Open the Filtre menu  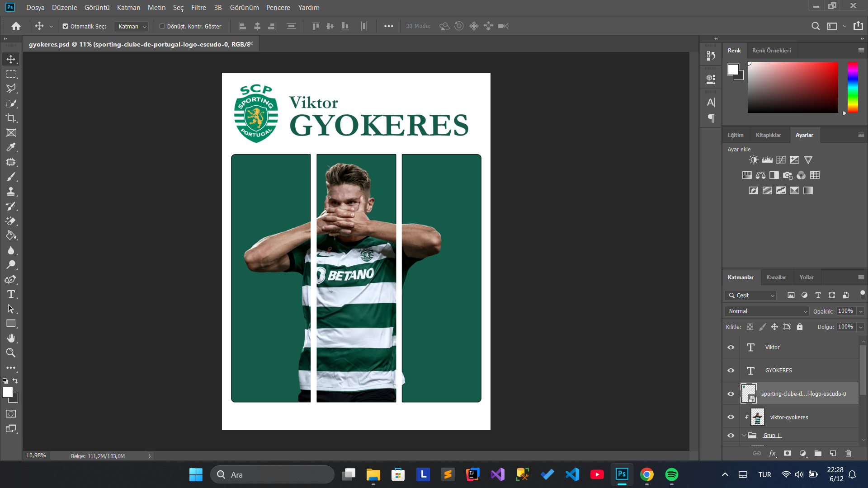coord(198,7)
